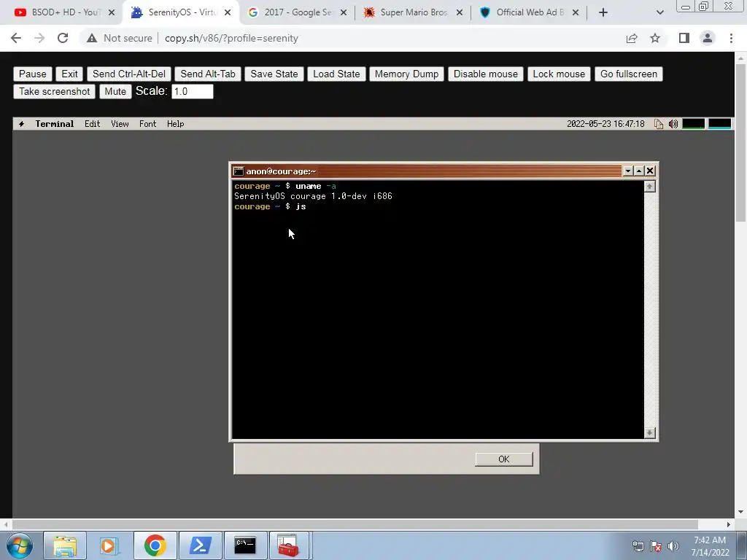Click the Action Center flag tray icon
This screenshot has height=560, width=747.
click(656, 546)
